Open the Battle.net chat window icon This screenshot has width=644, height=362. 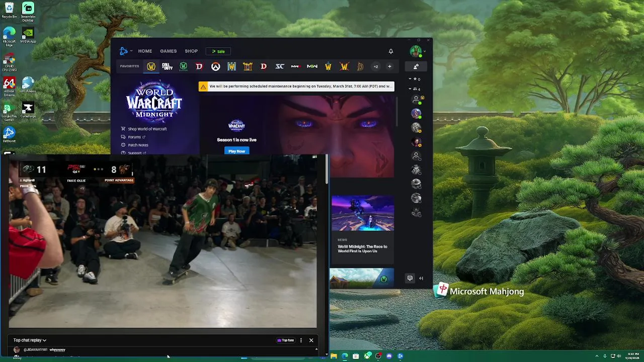tap(410, 278)
